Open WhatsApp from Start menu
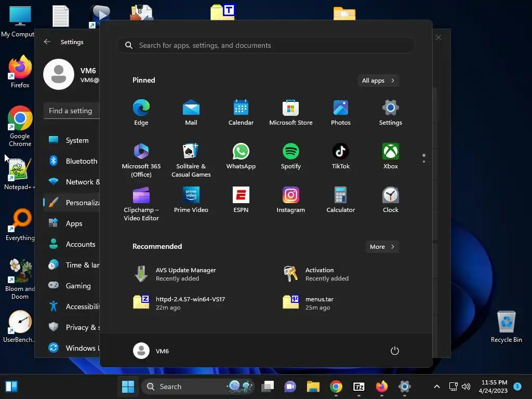 pyautogui.click(x=241, y=156)
